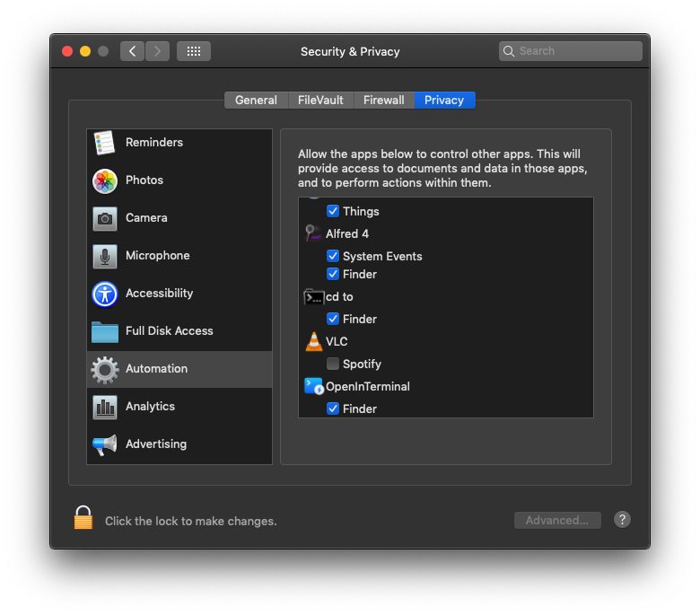Uncheck Finder under Alfred 4
The image size is (700, 615).
pyautogui.click(x=333, y=274)
